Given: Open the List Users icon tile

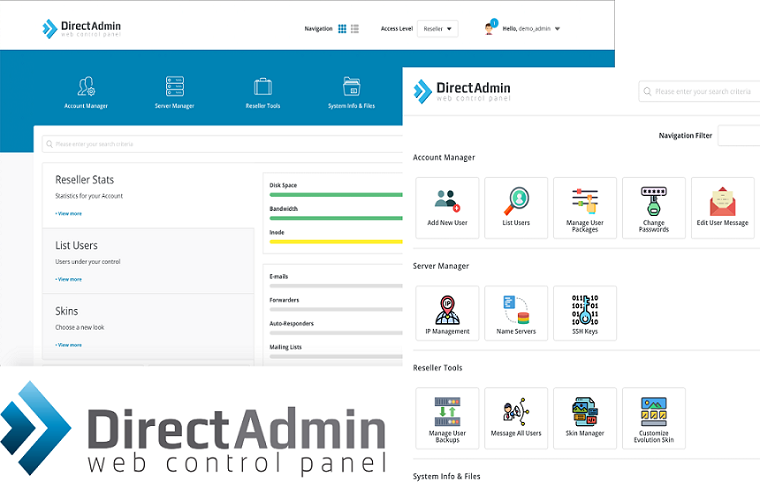Looking at the screenshot, I should tap(516, 207).
